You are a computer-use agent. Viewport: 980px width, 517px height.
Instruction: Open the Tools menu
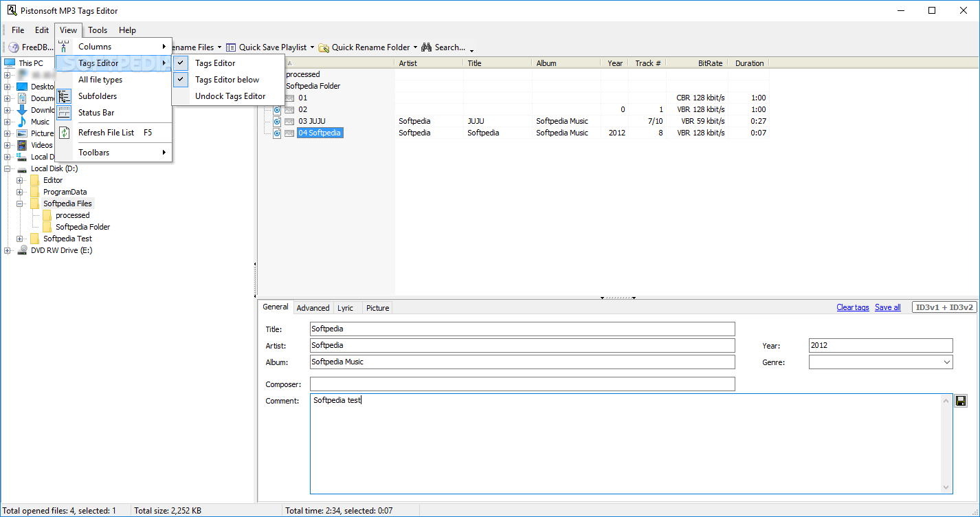point(98,30)
